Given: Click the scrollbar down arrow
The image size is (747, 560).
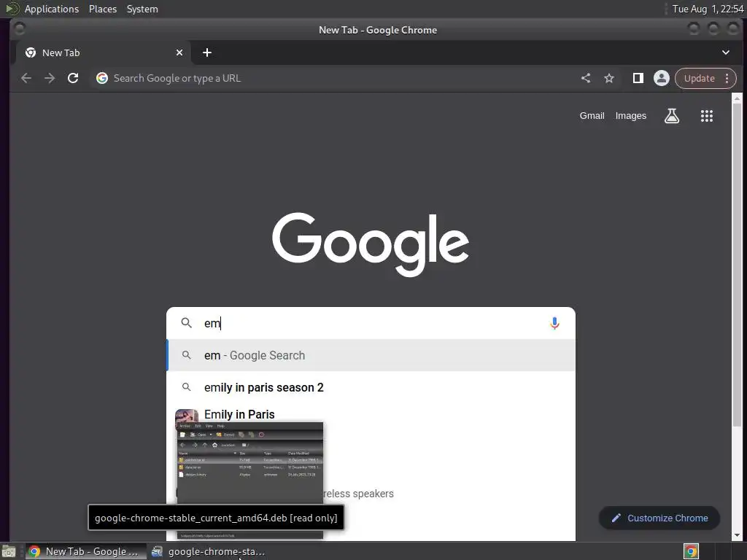Looking at the screenshot, I should 737,535.
